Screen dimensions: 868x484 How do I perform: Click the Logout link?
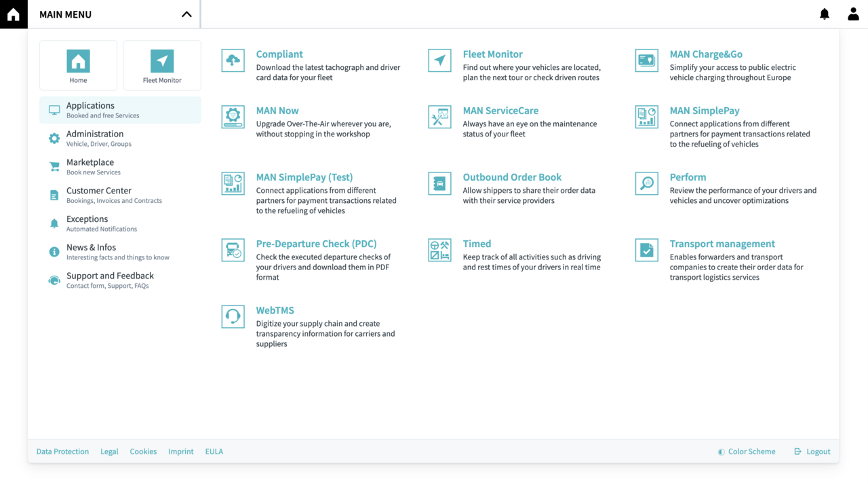coord(812,451)
